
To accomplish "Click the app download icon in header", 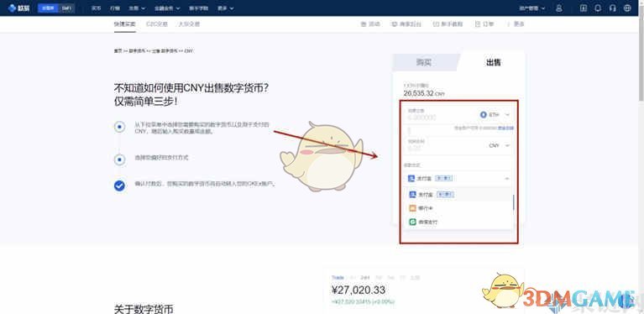I will pos(584,8).
